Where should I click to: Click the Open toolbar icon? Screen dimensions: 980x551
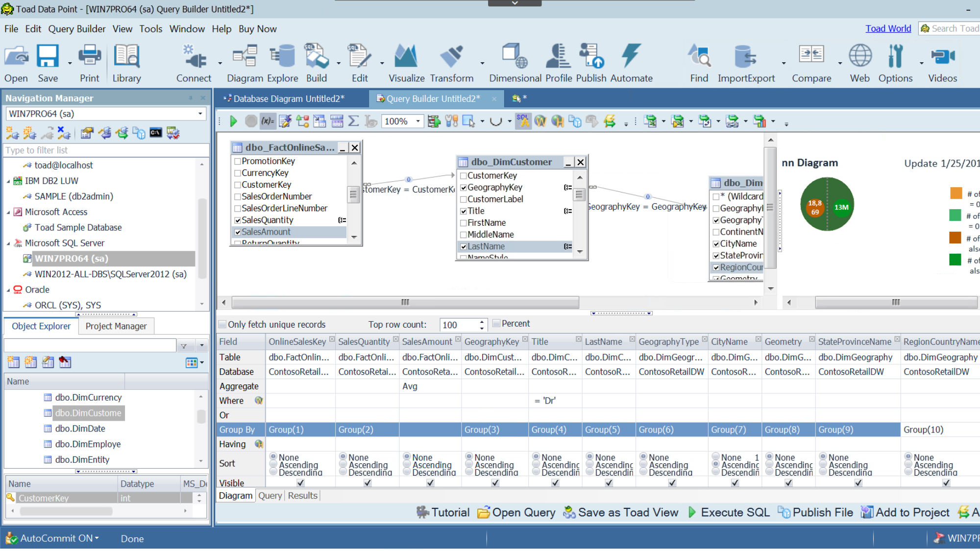(16, 56)
